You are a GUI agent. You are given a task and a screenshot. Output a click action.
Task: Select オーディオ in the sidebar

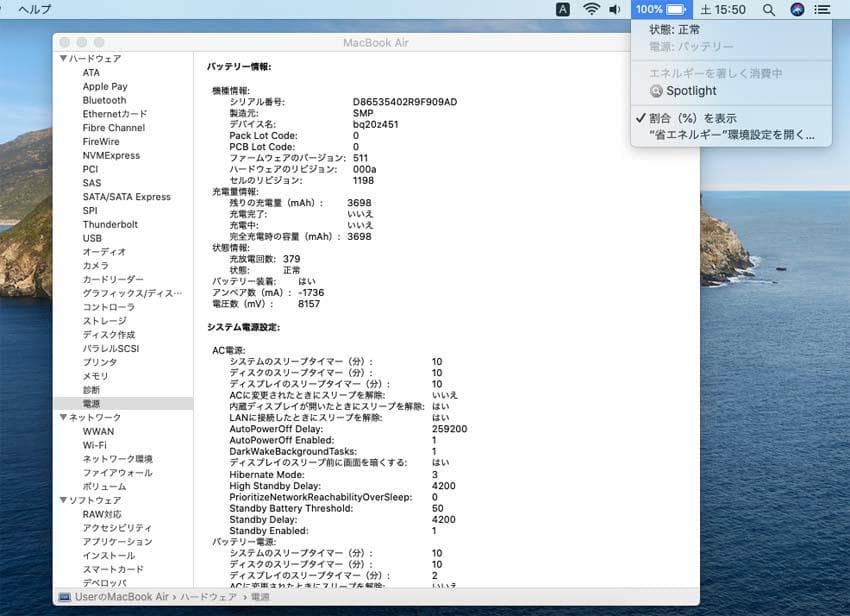(x=104, y=252)
